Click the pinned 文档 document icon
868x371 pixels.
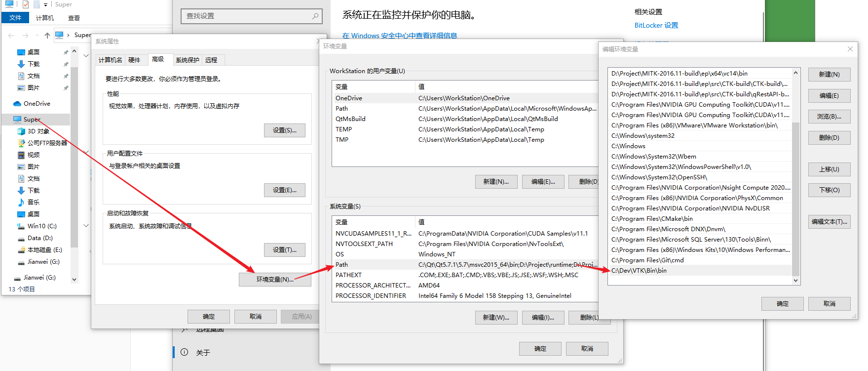(21, 76)
